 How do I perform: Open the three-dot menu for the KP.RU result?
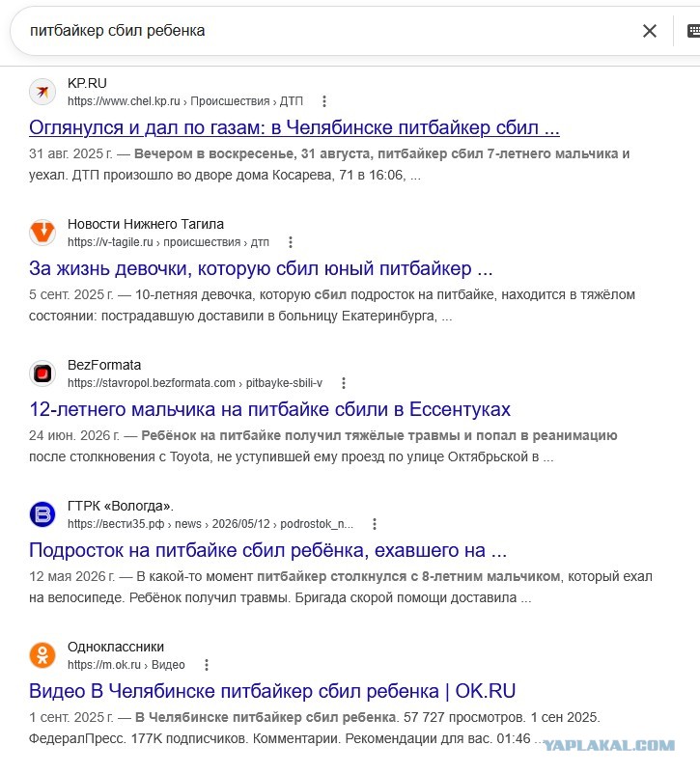point(324,101)
